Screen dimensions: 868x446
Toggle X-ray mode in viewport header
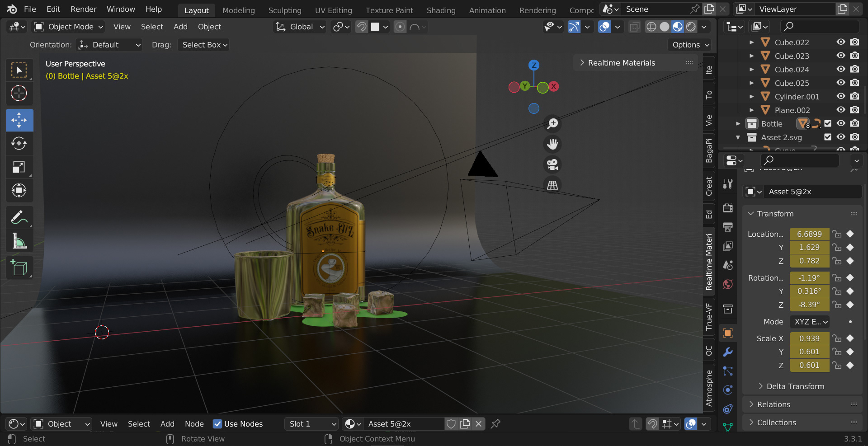tap(634, 27)
